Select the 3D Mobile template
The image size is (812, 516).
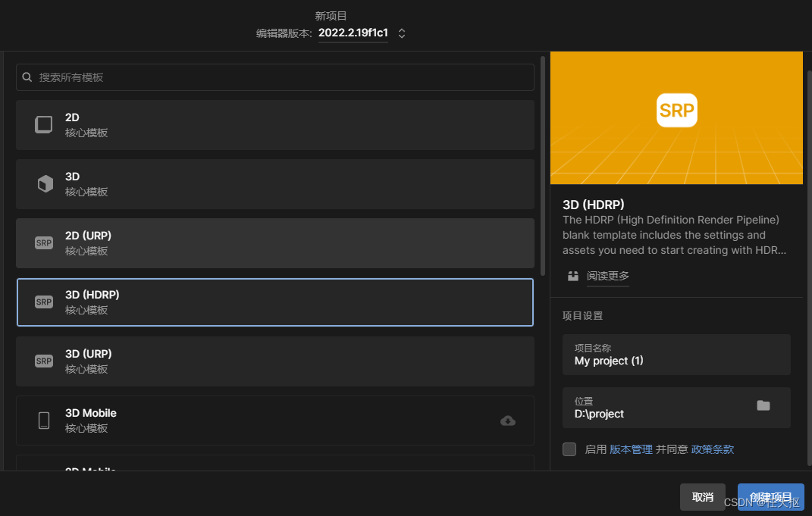[275, 421]
